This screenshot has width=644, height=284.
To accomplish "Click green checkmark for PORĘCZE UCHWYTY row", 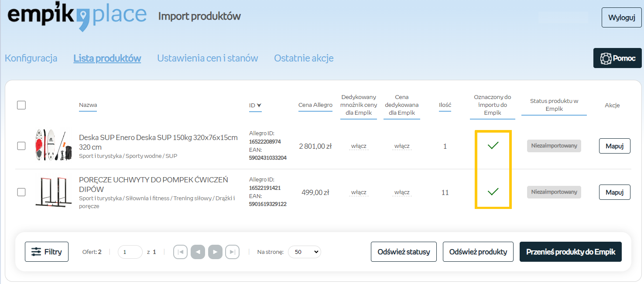I will 493,192.
